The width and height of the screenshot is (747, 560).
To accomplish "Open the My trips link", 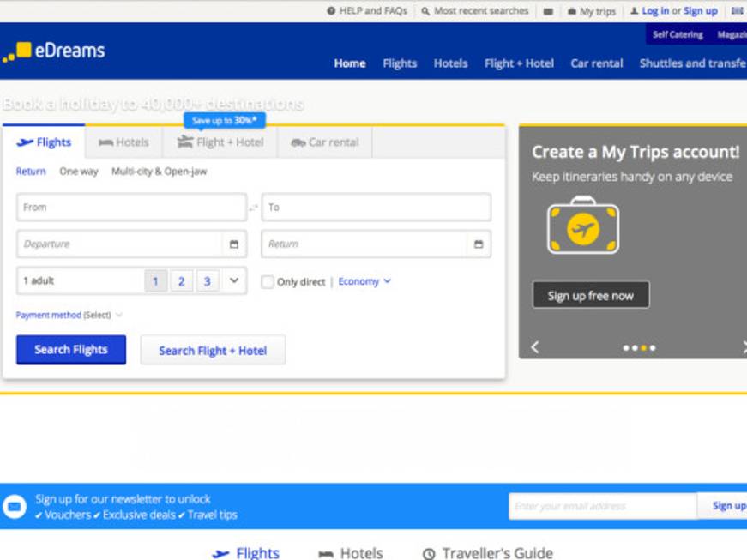I will [x=598, y=11].
